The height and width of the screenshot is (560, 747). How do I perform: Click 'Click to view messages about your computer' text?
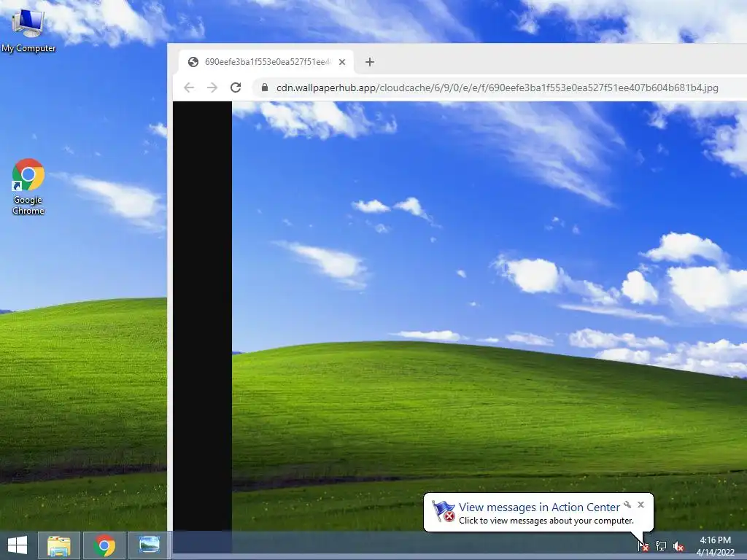(x=546, y=521)
